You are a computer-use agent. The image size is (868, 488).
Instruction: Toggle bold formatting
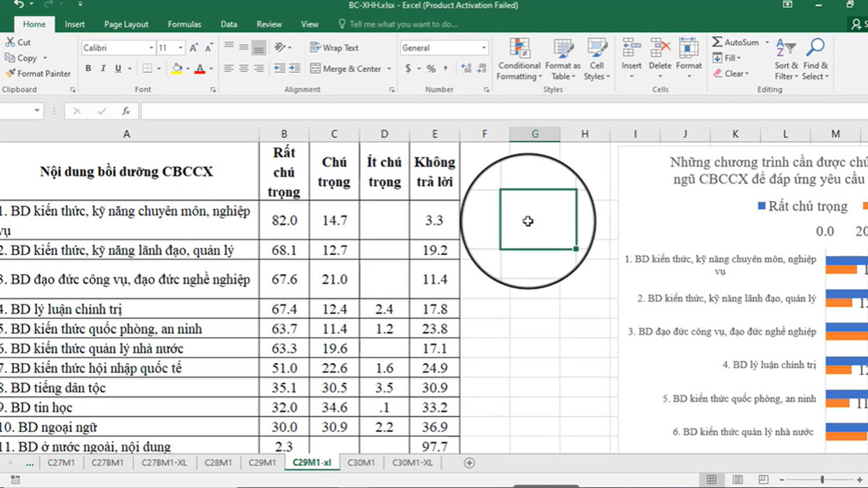[88, 67]
